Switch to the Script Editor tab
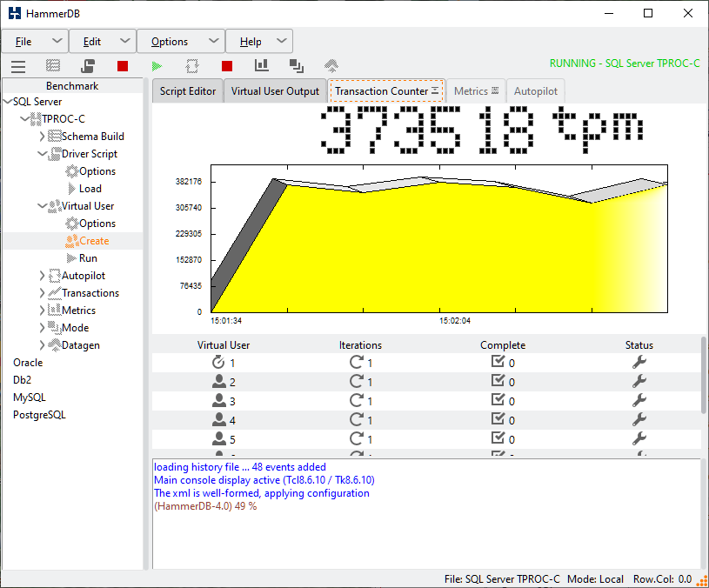Screen dimensions: 709x588 click(188, 91)
